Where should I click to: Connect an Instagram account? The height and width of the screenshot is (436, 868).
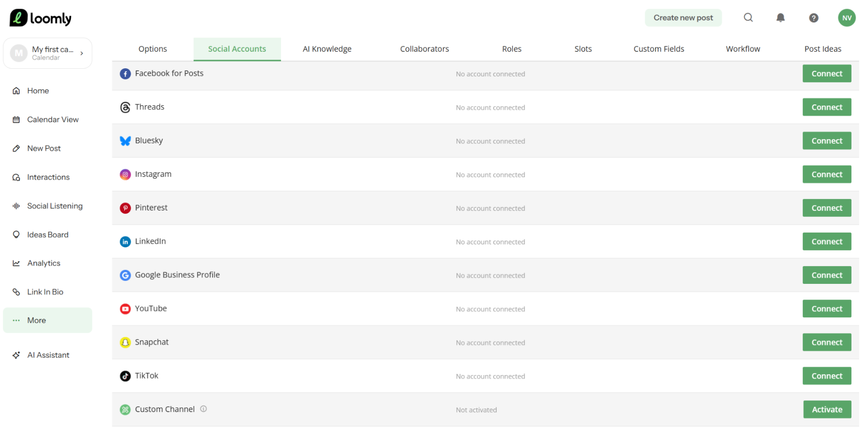pyautogui.click(x=827, y=174)
